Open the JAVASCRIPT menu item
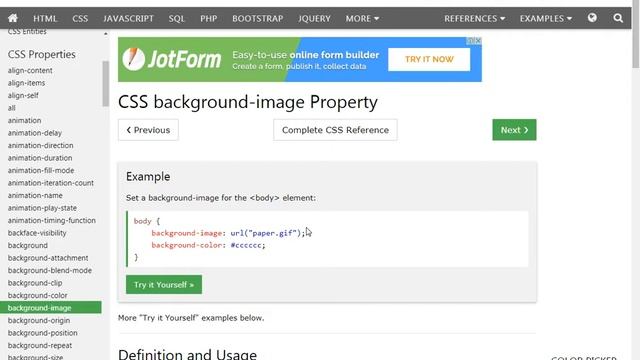640x360 pixels. point(128,19)
